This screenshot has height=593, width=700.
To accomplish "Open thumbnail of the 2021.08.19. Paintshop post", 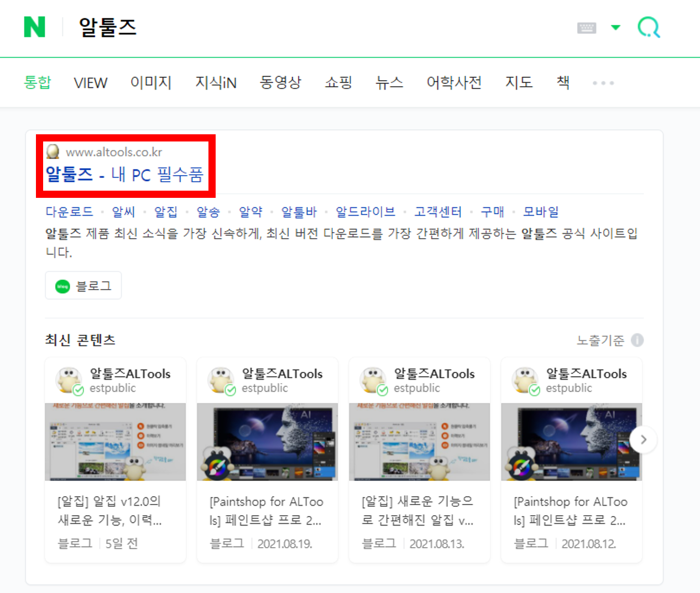I will (x=268, y=442).
